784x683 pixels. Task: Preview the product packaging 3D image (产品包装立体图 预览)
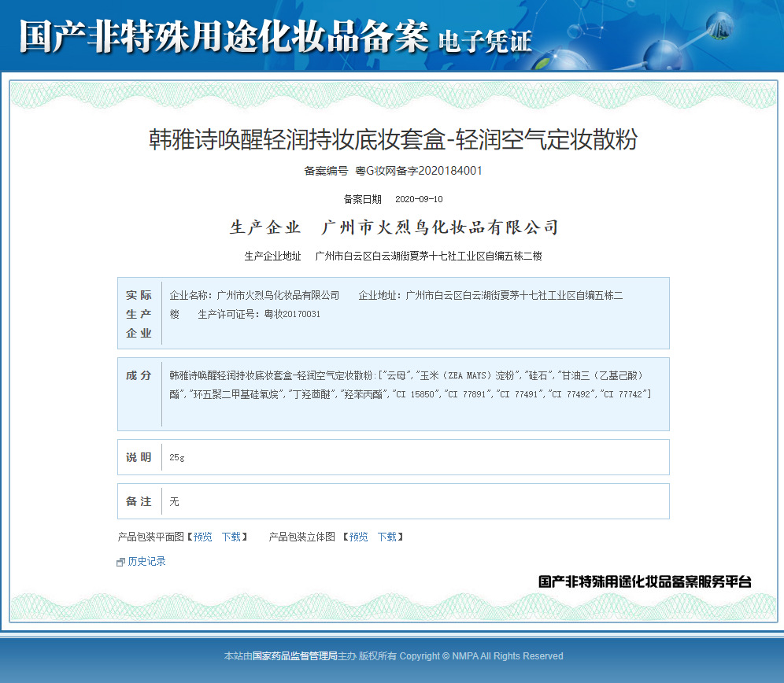tap(358, 537)
